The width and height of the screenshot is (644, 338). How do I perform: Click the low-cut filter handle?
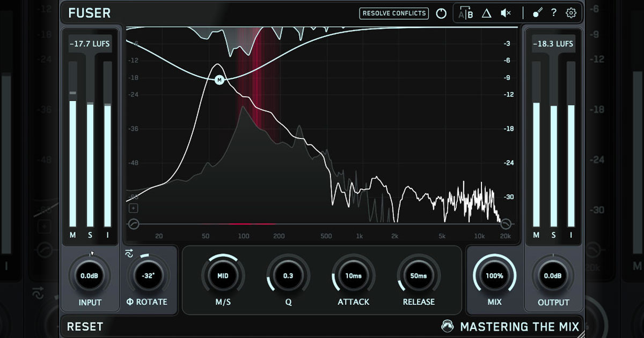pos(134,224)
